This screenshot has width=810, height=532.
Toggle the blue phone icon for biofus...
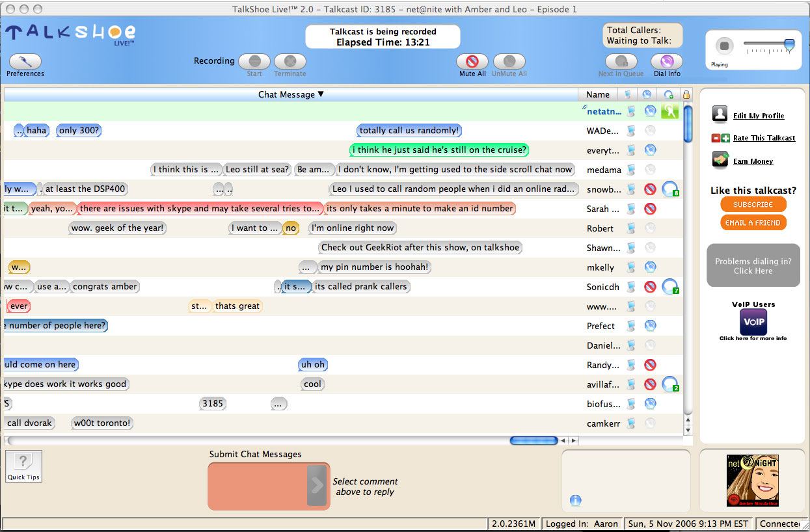[x=649, y=404]
